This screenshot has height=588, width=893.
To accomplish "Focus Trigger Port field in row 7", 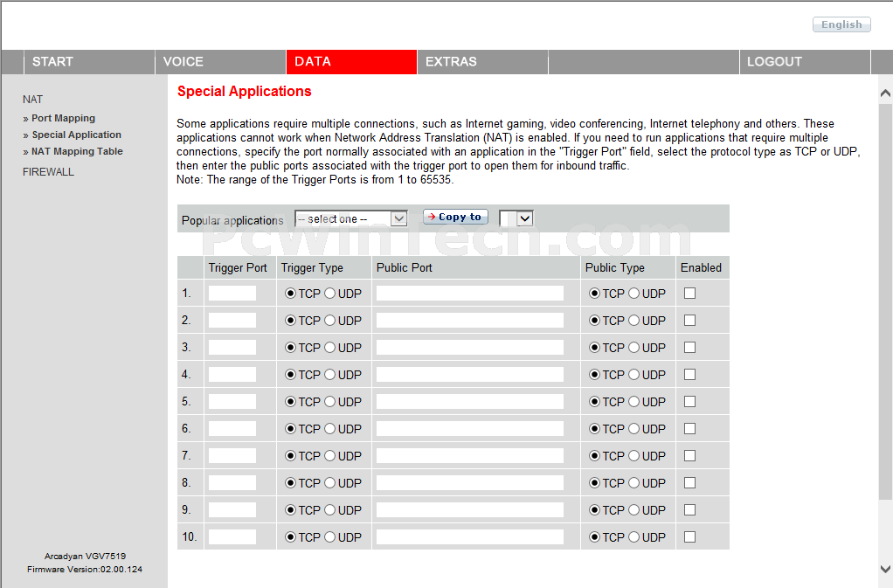I will 232,456.
